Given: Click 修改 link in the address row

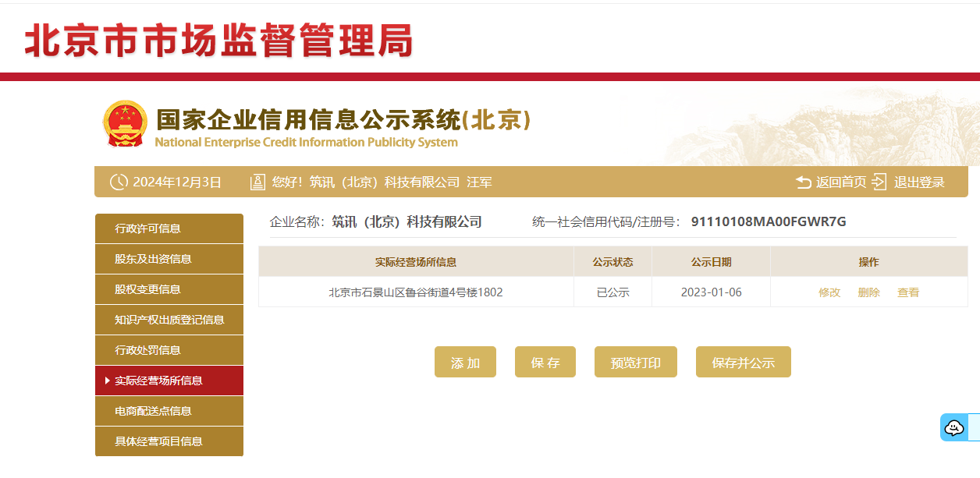Looking at the screenshot, I should [x=829, y=292].
